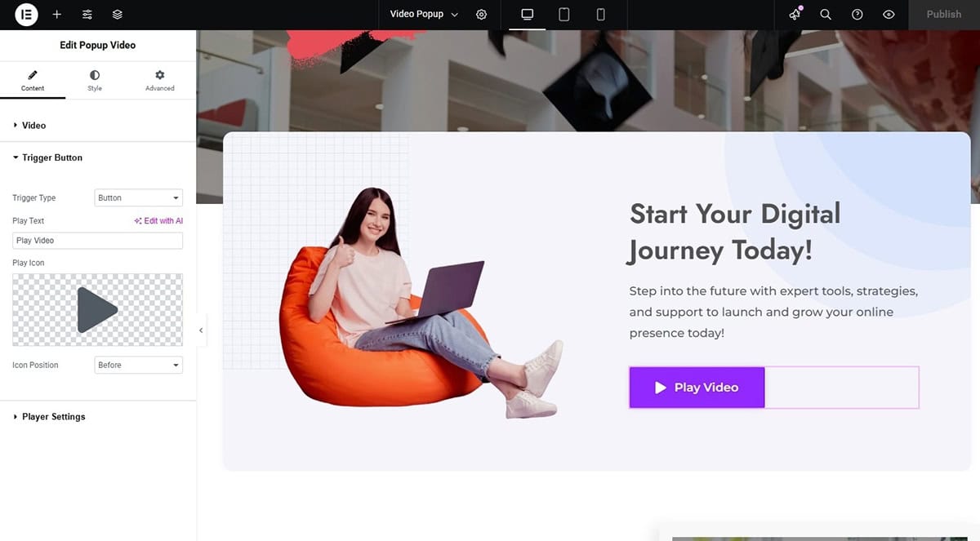Open the Trigger Type dropdown
Viewport: 980px width, 541px height.
pyautogui.click(x=139, y=198)
